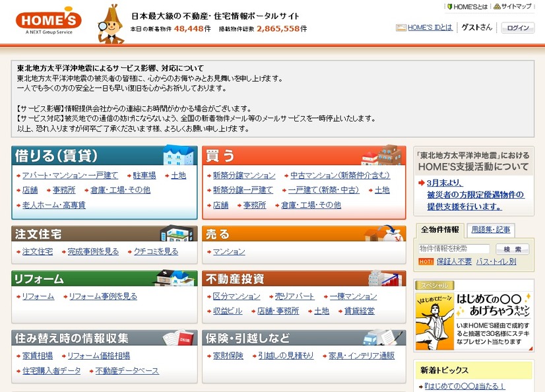Open the 駐車場 rental link

144,176
